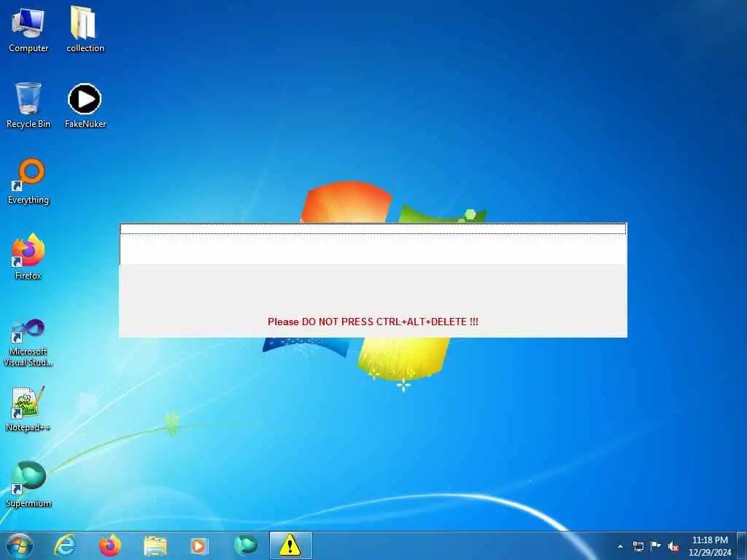
Task: Launch Firefox from the taskbar
Action: pyautogui.click(x=110, y=545)
